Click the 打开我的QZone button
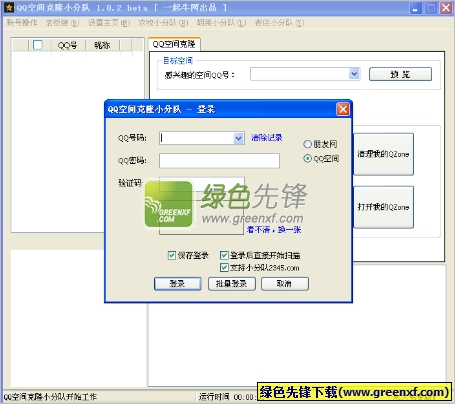 [x=383, y=207]
